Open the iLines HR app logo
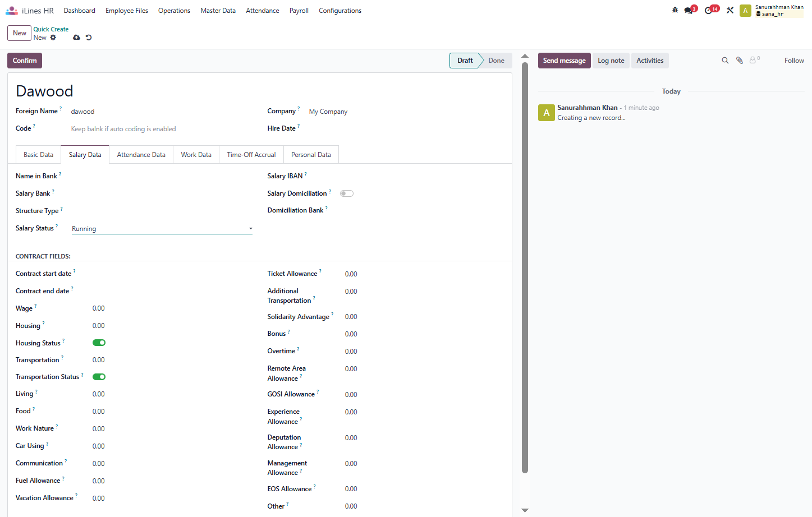Screen dimensions: 812x517 [12, 11]
